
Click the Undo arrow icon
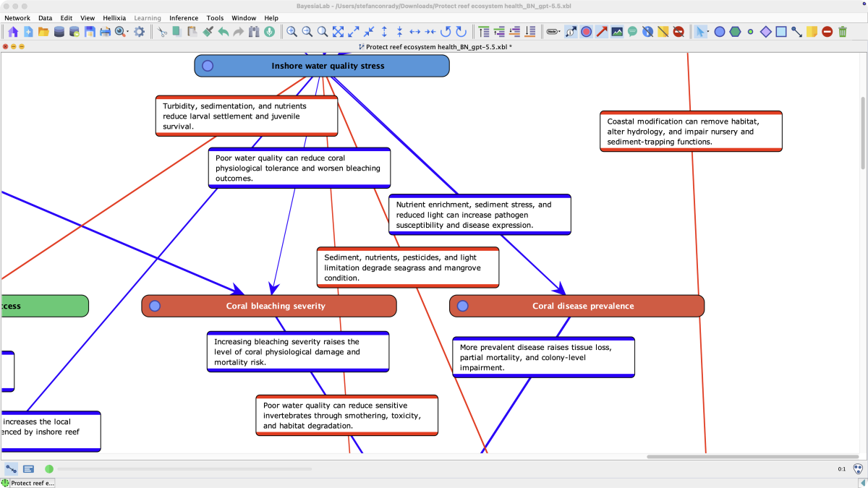pos(224,32)
